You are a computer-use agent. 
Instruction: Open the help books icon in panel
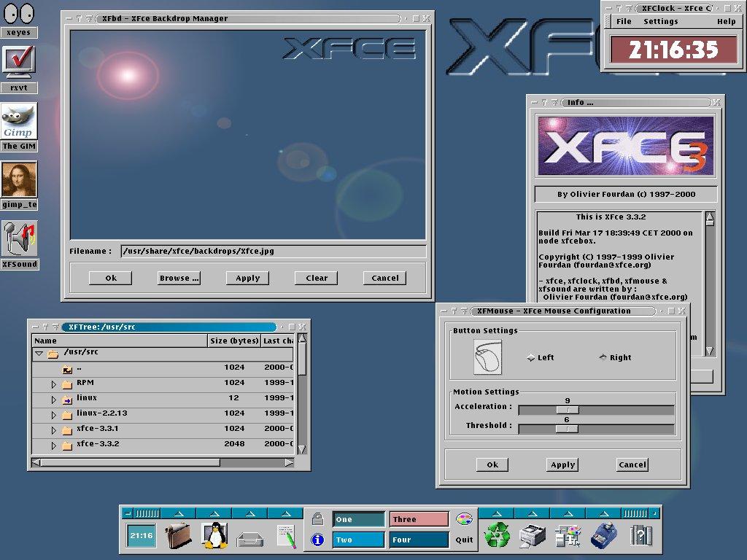pos(640,536)
